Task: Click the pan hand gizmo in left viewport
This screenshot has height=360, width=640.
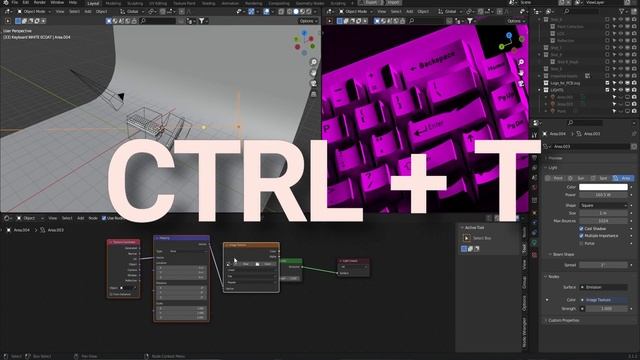Action: click(x=313, y=73)
